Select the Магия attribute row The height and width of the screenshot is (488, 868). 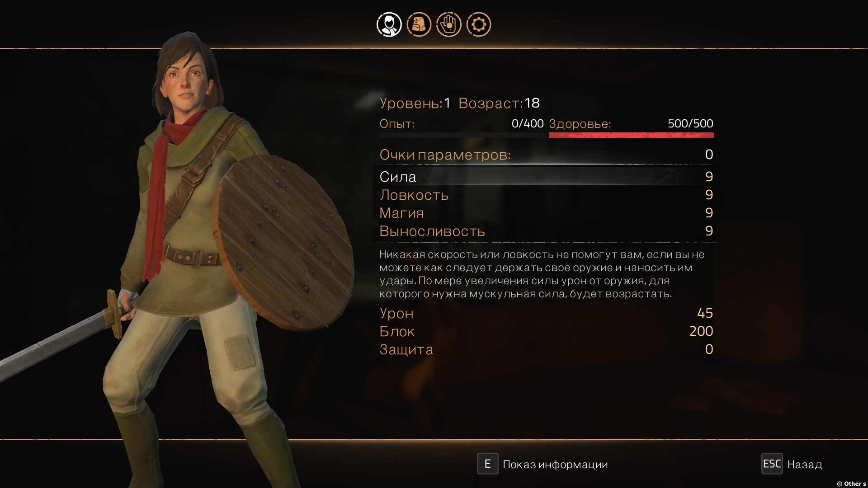point(546,213)
